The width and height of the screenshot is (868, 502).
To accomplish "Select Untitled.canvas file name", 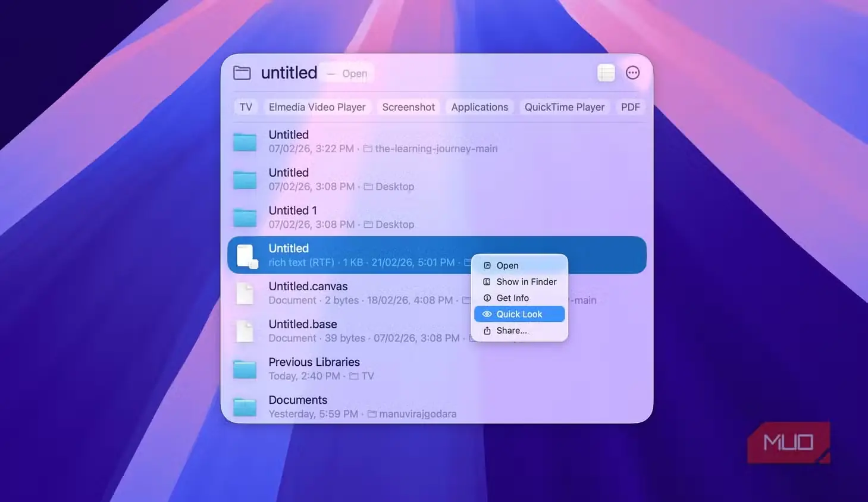I will 308,286.
